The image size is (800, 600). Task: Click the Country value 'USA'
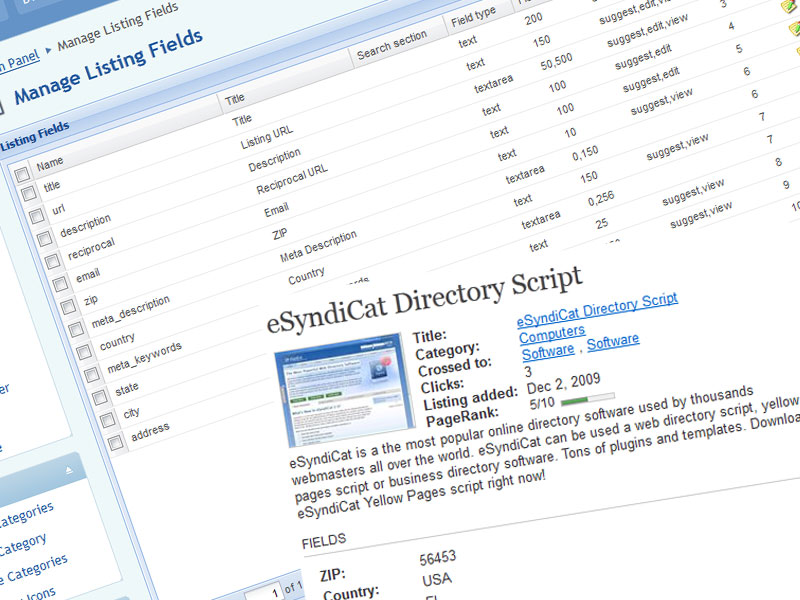pyautogui.click(x=437, y=580)
